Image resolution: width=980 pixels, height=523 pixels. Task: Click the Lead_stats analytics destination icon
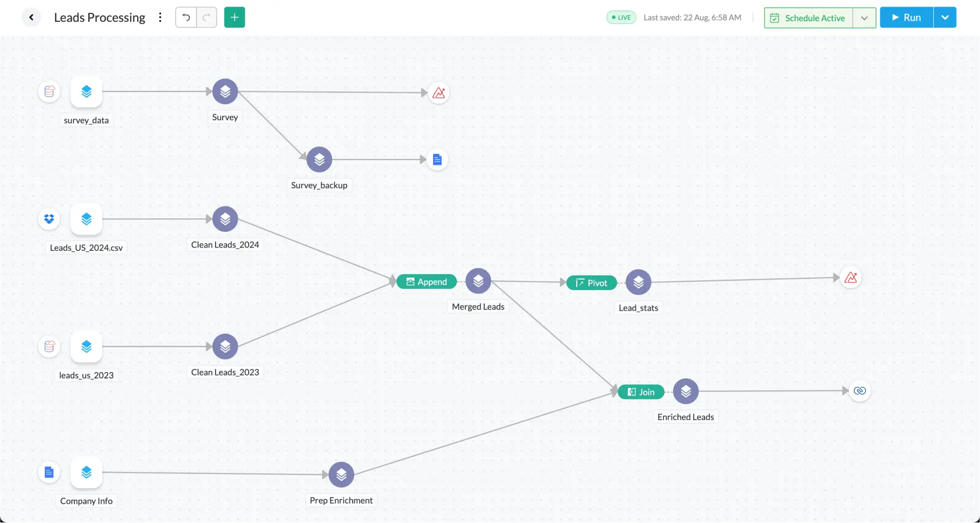[x=850, y=278]
